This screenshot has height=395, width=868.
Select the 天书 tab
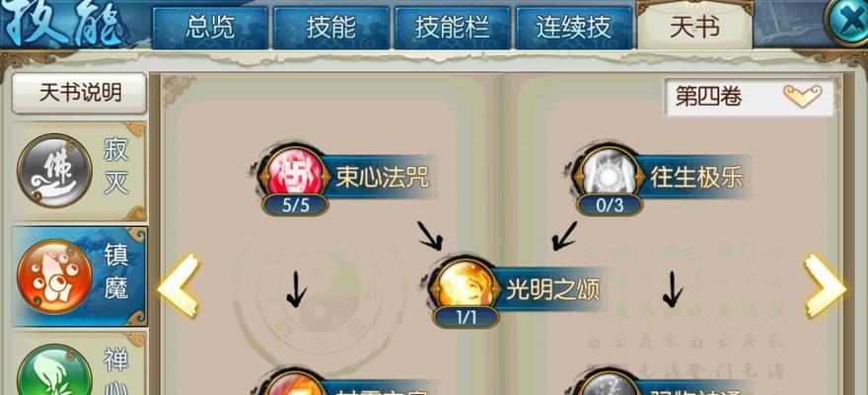(694, 26)
